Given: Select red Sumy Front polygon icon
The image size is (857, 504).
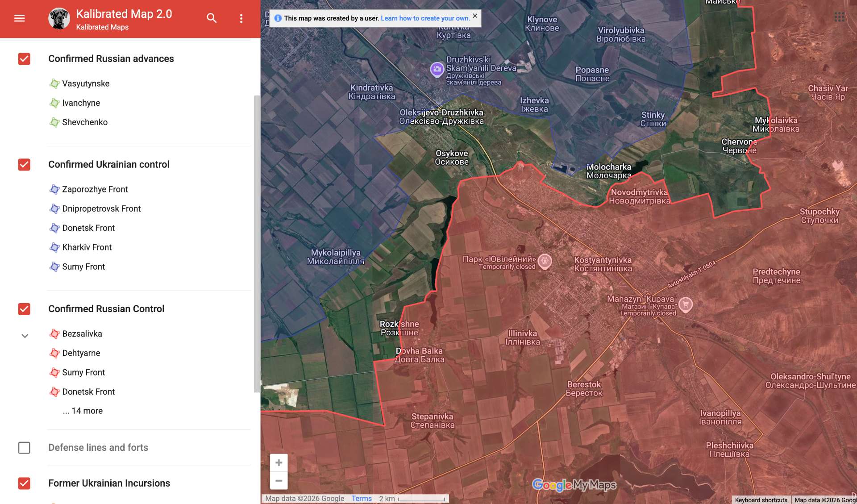Looking at the screenshot, I should (x=54, y=372).
